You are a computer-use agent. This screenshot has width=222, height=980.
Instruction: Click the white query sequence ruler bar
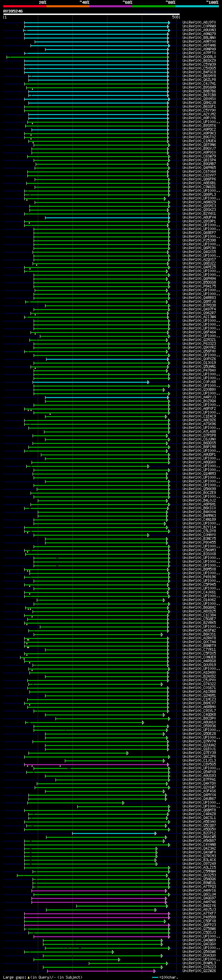tap(91, 14)
